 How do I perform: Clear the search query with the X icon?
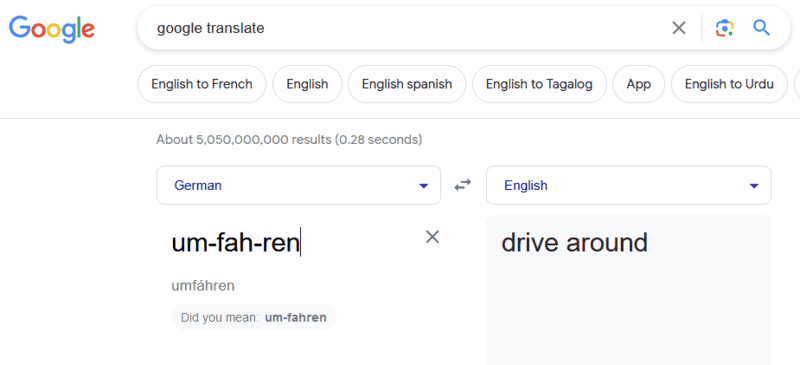[679, 28]
